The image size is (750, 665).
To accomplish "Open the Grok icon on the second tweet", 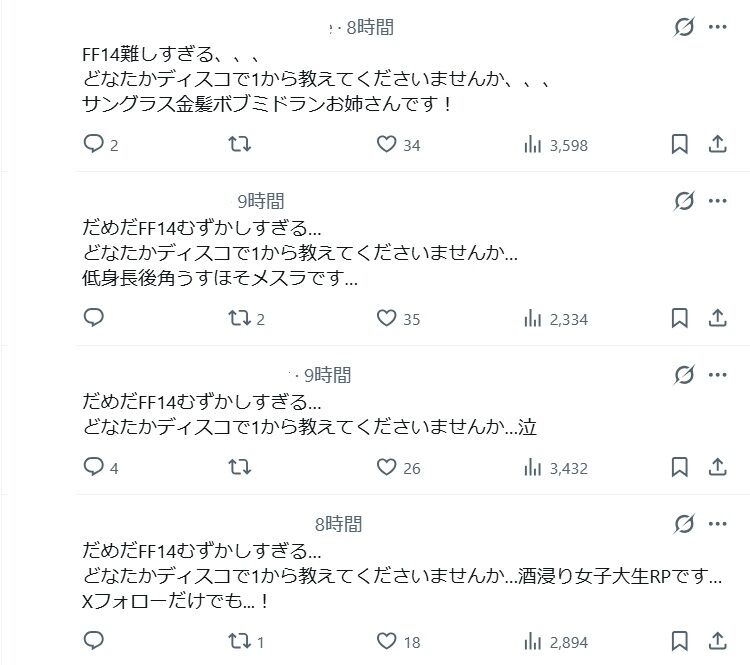I will [684, 201].
